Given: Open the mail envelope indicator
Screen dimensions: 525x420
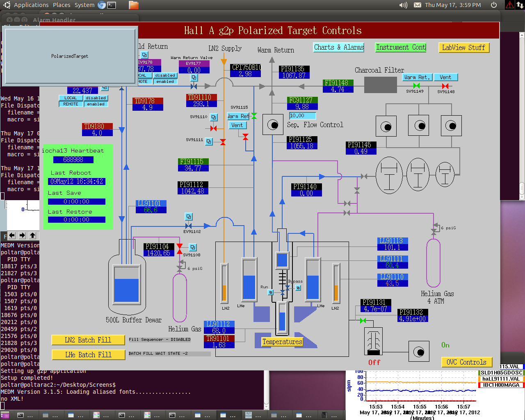Looking at the screenshot, I should click(417, 5).
